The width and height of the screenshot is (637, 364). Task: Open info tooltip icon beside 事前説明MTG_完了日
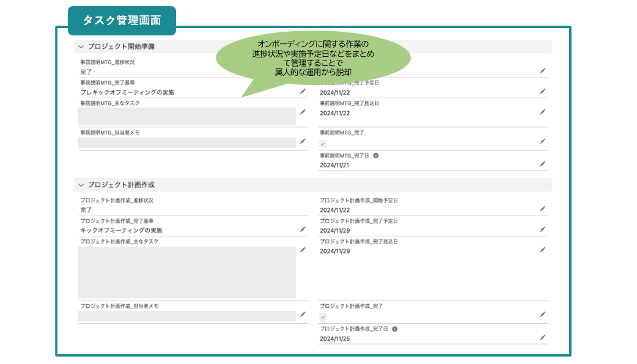click(376, 156)
